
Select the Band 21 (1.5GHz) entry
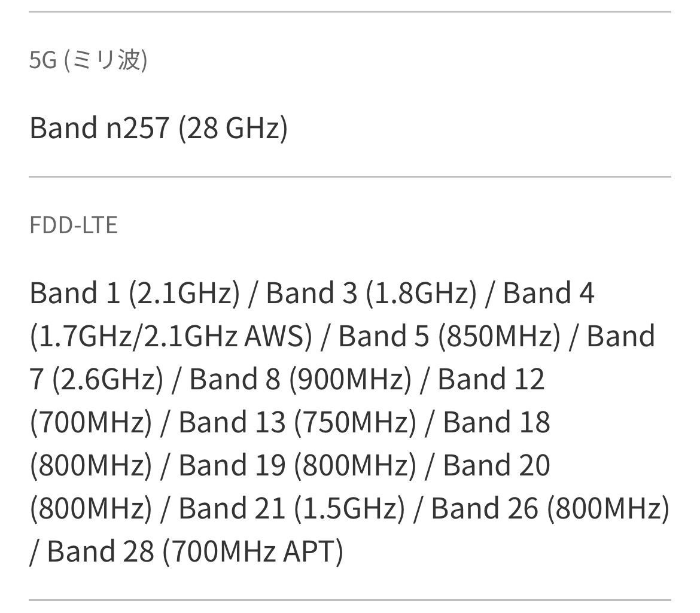(x=291, y=508)
